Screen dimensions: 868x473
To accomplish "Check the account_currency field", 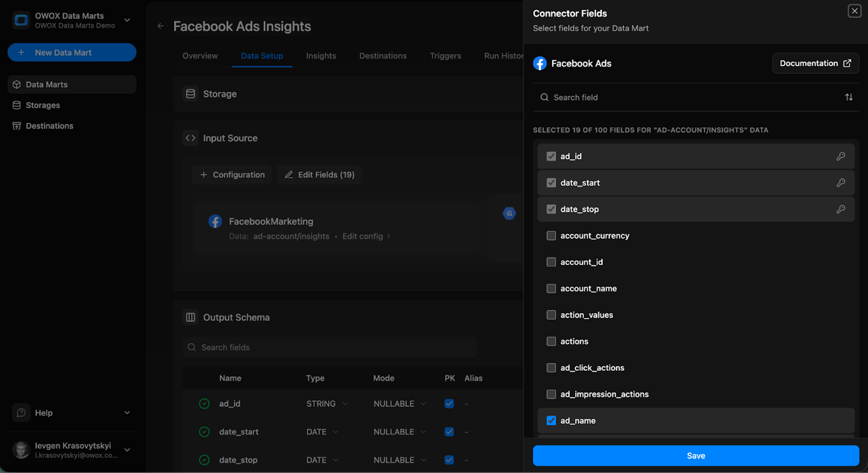I will click(x=551, y=236).
